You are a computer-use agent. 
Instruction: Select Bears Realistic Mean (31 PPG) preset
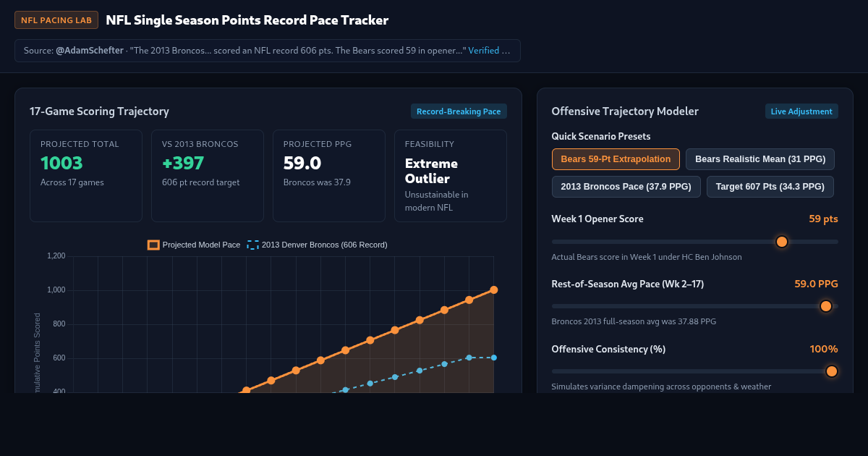[x=760, y=159]
